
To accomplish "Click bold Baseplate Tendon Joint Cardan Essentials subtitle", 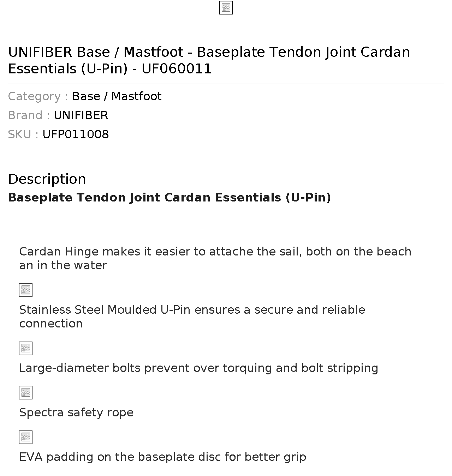I will tap(169, 198).
